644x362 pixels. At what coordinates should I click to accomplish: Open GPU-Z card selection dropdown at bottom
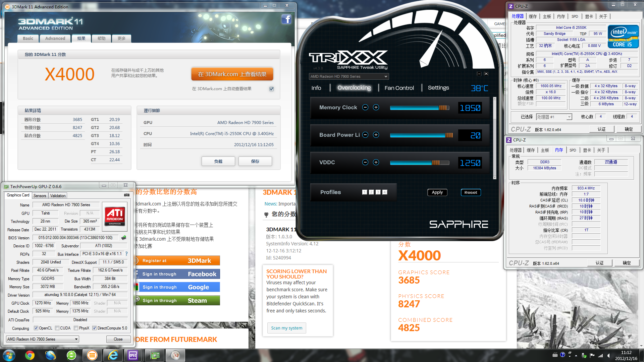click(43, 339)
